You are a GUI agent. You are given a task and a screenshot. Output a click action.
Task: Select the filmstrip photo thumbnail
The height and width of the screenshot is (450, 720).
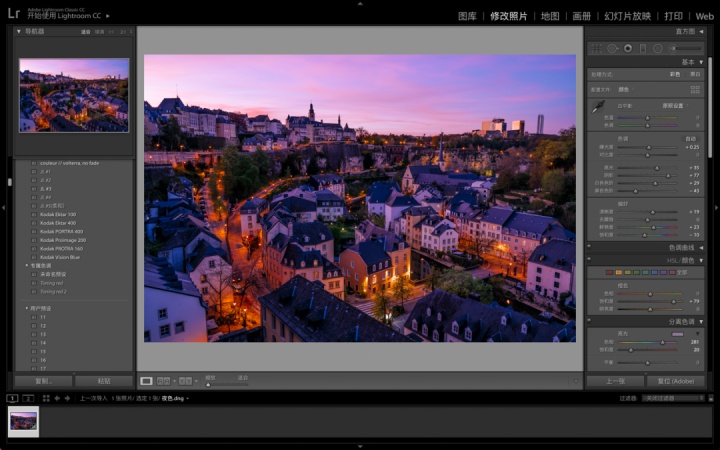tap(23, 421)
